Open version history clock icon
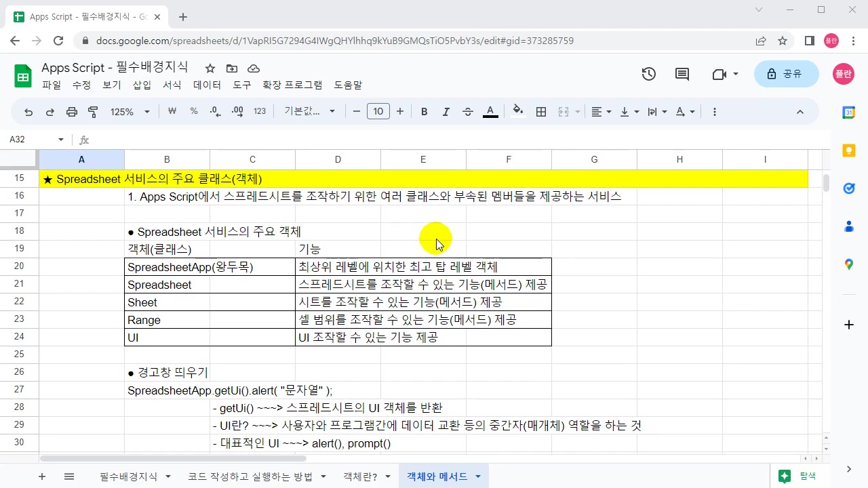Image resolution: width=868 pixels, height=488 pixels. 648,74
